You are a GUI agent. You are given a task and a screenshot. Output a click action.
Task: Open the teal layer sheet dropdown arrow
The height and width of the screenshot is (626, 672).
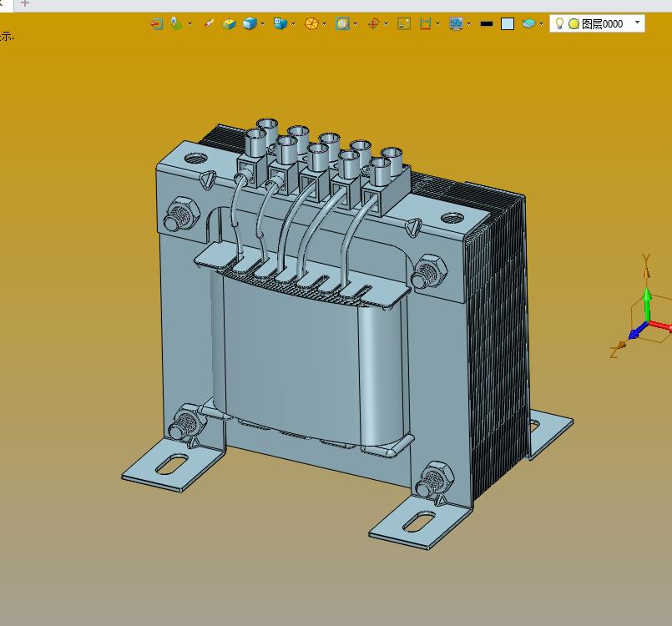click(x=541, y=24)
